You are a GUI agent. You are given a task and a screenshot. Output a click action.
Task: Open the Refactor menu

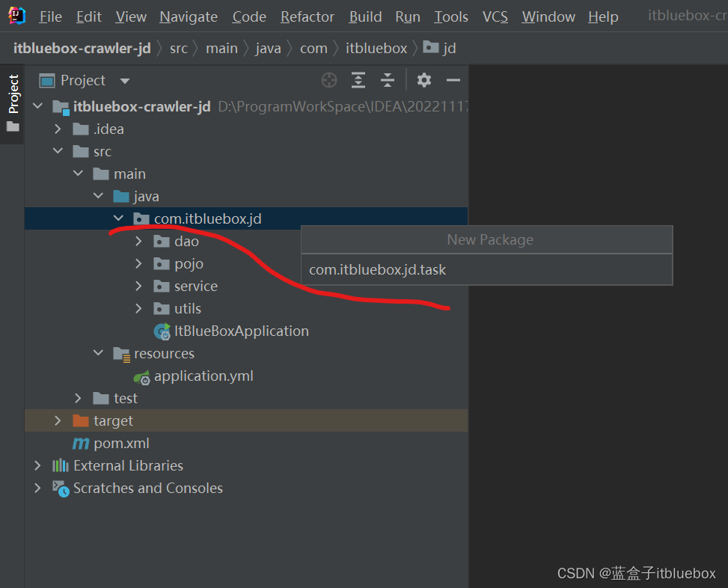308,16
